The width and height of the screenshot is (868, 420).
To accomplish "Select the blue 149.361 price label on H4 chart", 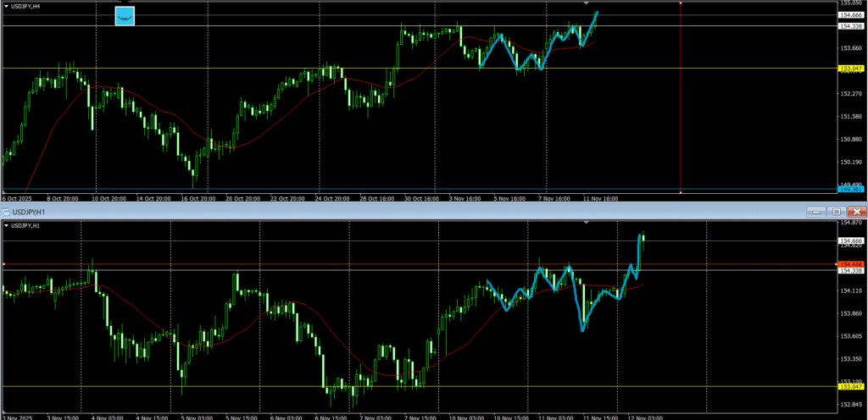I will (851, 190).
